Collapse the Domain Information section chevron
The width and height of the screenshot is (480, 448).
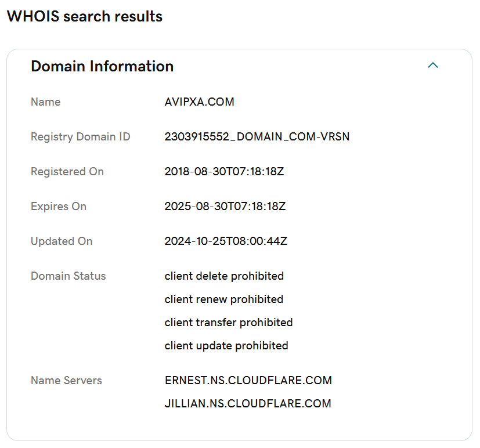(x=433, y=66)
